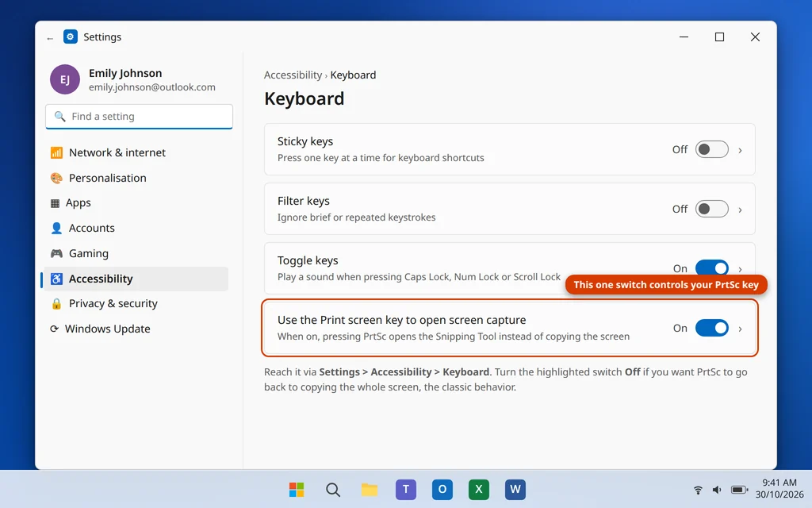Click 'Ignore brief or repeated keystrokes' description
The image size is (812, 508).
tap(356, 217)
